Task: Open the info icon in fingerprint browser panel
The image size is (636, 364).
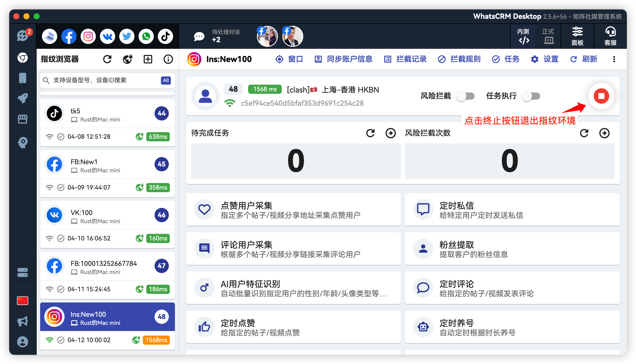Action: [168, 59]
